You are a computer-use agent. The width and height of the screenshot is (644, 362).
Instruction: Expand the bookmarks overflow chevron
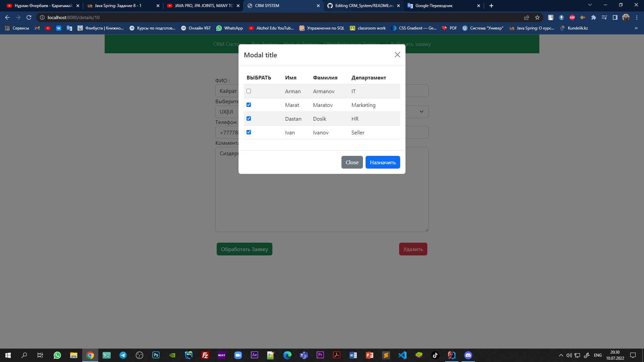[636, 28]
